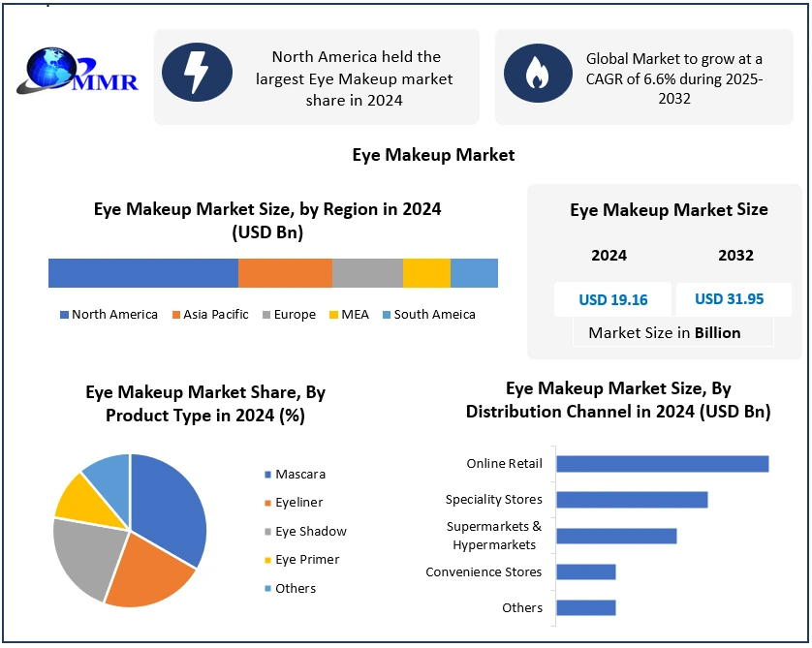Click the yellow MEA segment of the region bar
The width and height of the screenshot is (812, 648).
426,273
